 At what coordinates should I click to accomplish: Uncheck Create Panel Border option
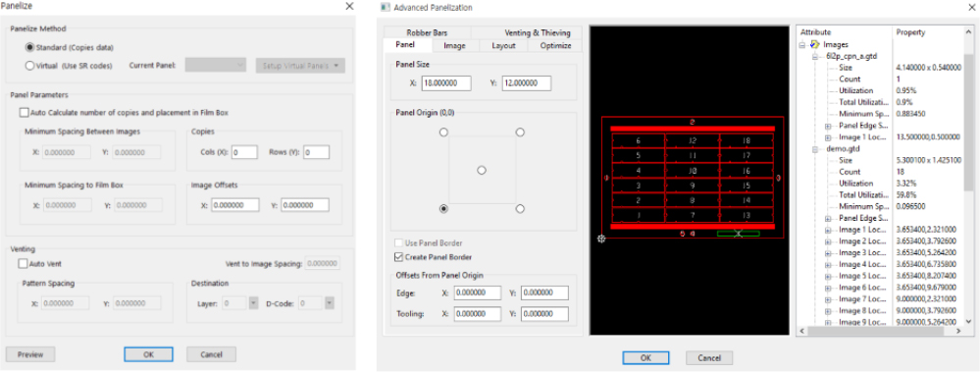pos(398,256)
